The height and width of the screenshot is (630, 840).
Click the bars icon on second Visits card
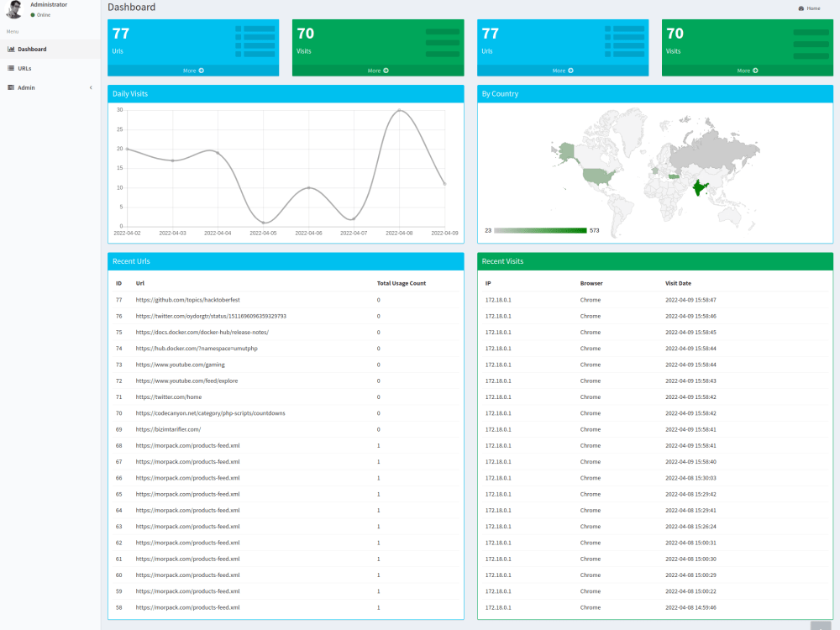(x=811, y=44)
